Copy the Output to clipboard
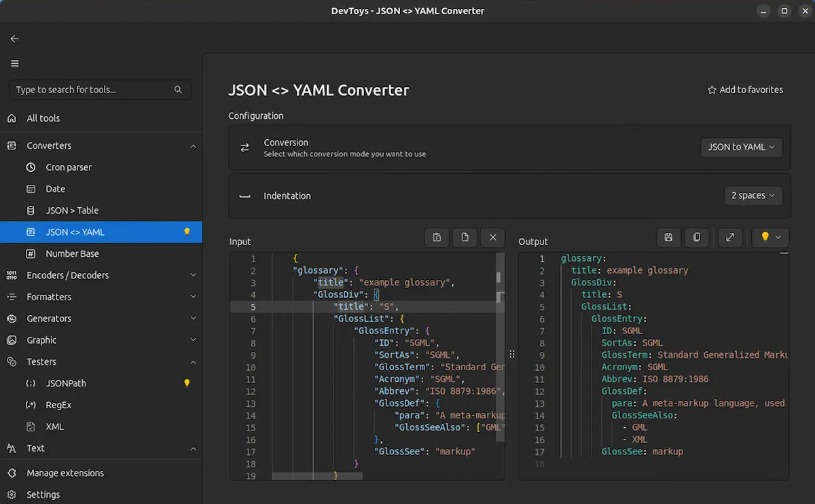The width and height of the screenshot is (815, 504). [x=697, y=237]
